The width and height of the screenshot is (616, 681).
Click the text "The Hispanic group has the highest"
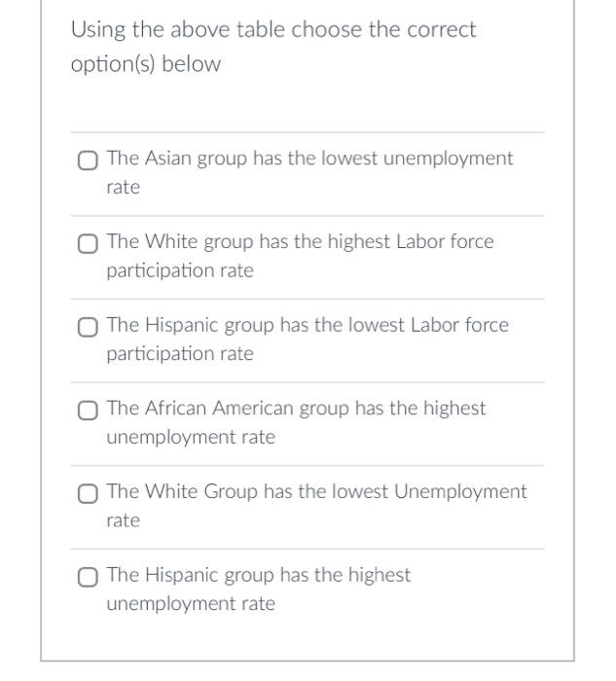pos(259,575)
